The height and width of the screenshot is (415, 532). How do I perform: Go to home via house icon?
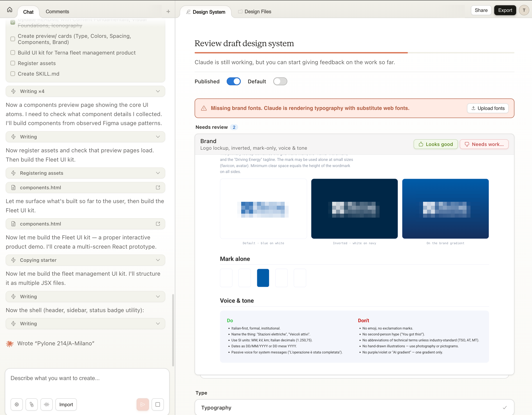9,10
